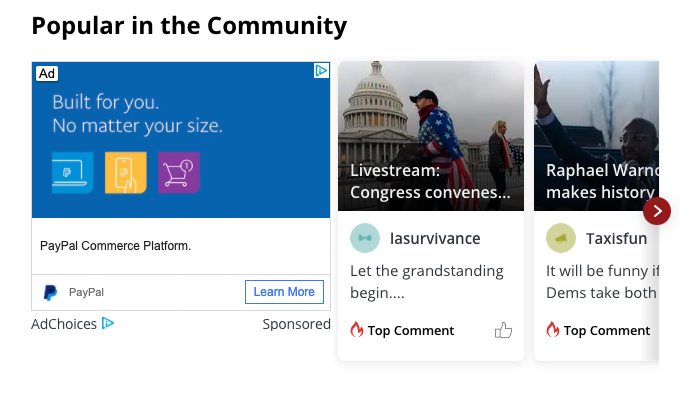Open Raphael Warnock makes history article thumbnail
Viewport: 693px width, 399px height.
[x=596, y=136]
